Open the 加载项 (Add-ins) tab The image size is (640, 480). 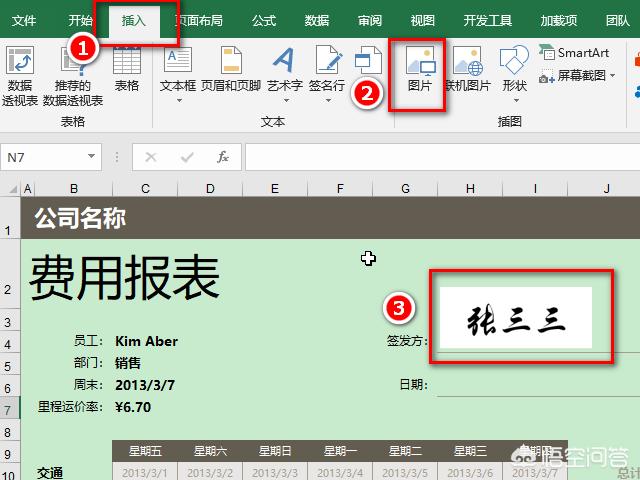coord(559,20)
